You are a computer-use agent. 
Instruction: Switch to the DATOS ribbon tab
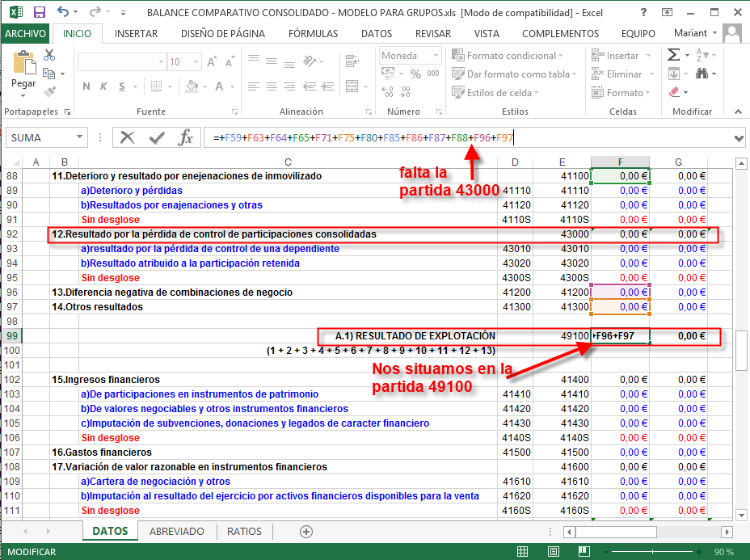(x=377, y=33)
